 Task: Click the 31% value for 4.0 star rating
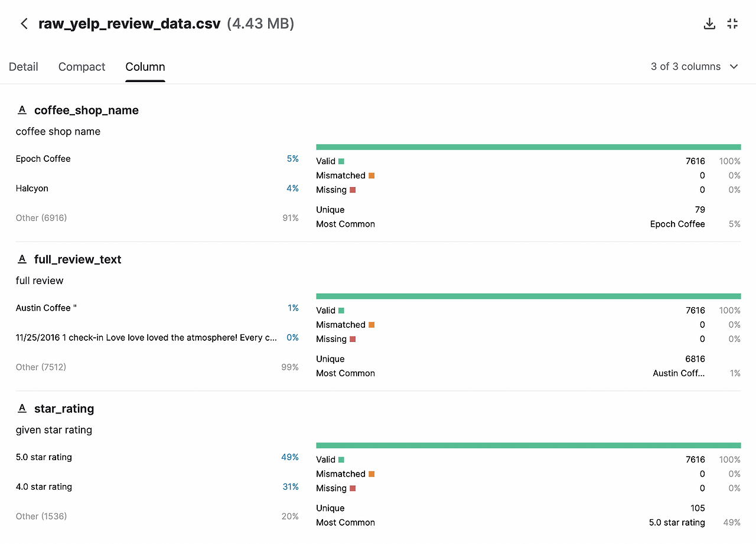click(x=291, y=487)
